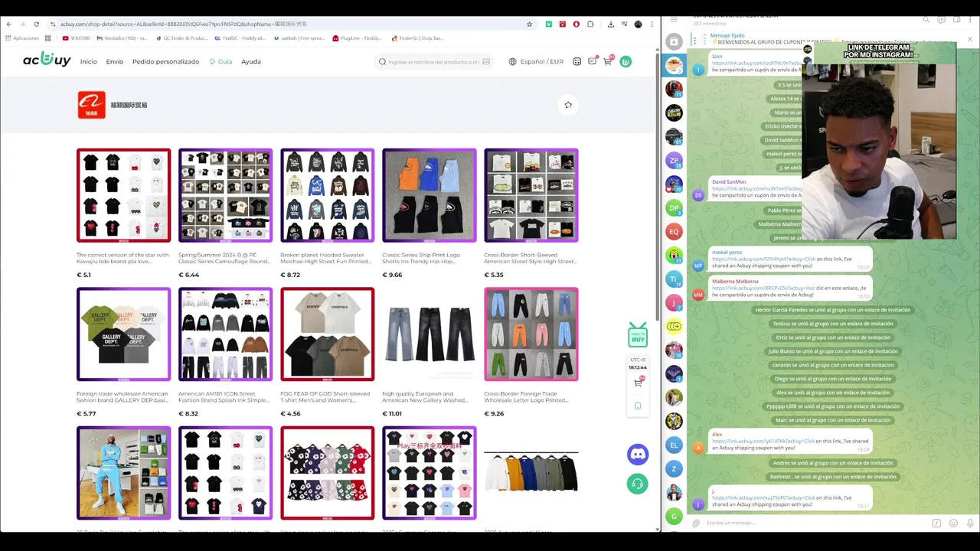Click the product name search field
Image resolution: width=980 pixels, height=551 pixels.
(434, 61)
